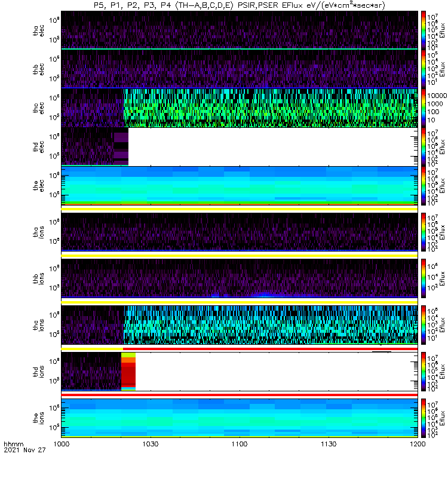The height and width of the screenshot is (478, 448).
Task: Click the the elec spectrogram panel
Action: [x=239, y=186]
